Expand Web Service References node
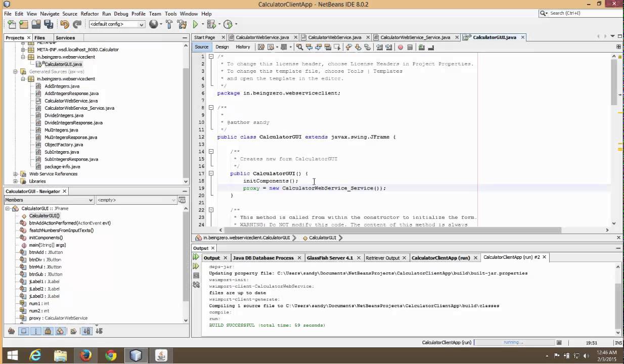This screenshot has width=624, height=364. [16, 174]
